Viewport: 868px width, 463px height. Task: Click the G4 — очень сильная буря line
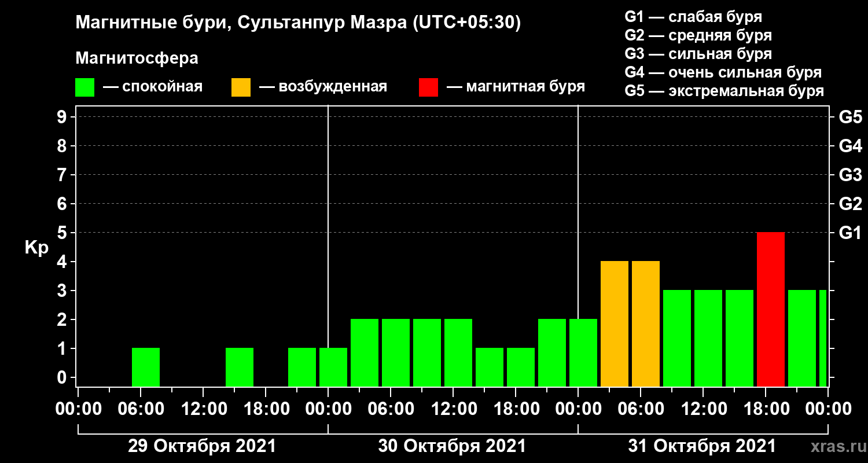723,72
